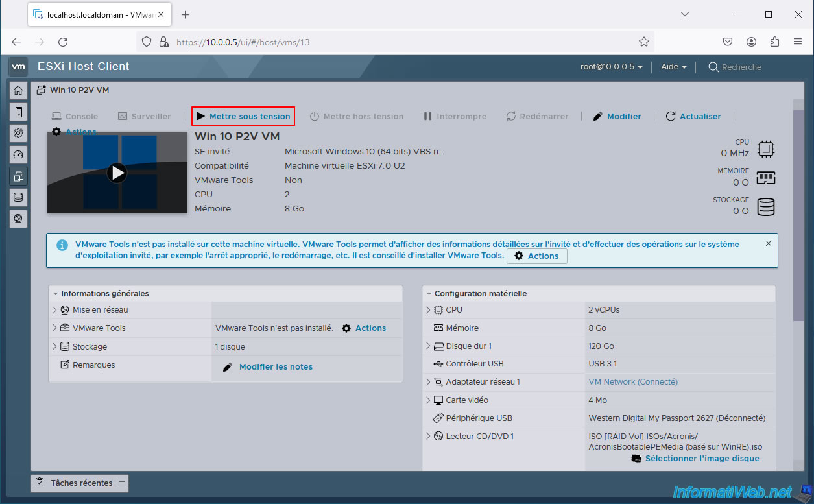Start VM via thumbnail play button

point(117,173)
